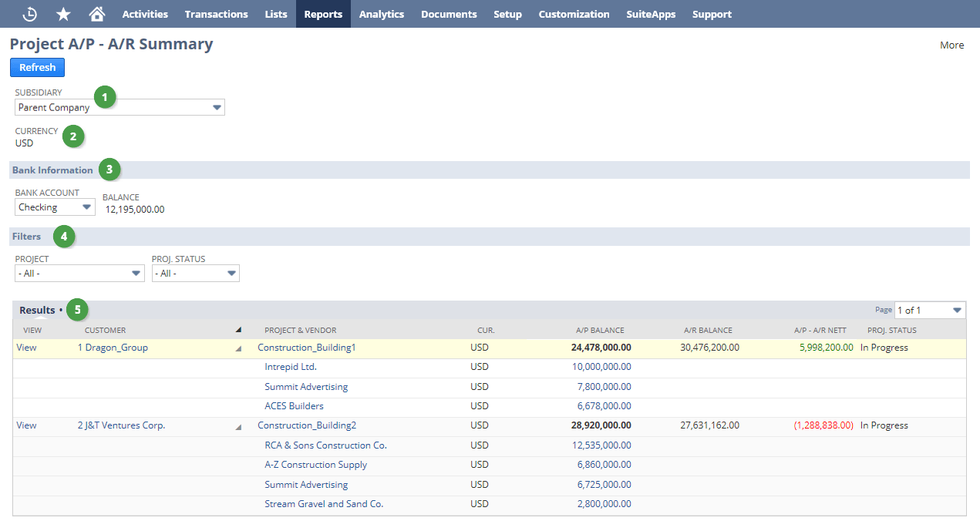This screenshot has width=980, height=521.
Task: Click View link for Dragon_Group row
Action: click(x=26, y=348)
